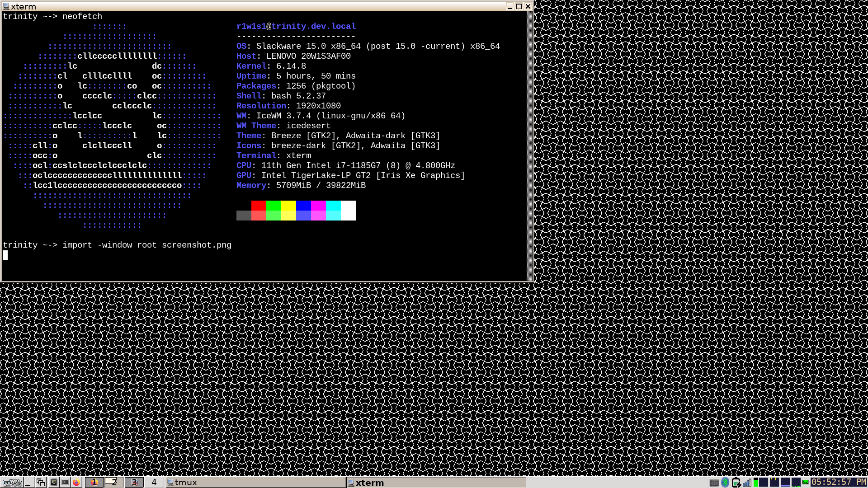Launch first terminal icon in taskbar

(54, 483)
